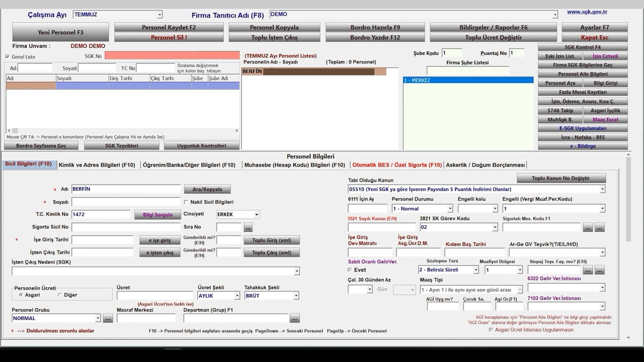
Task: Expand the Firma Tanıtıcı Adı DEMO dropdown
Action: (555, 15)
